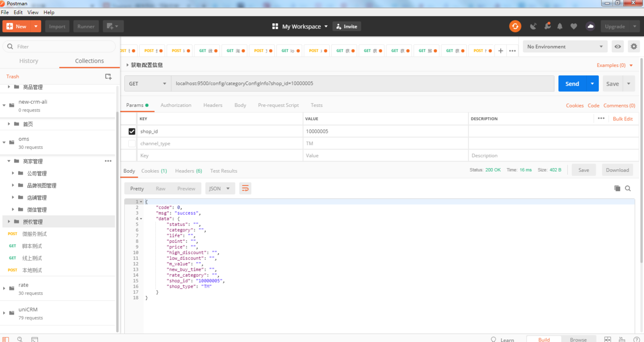The width and height of the screenshot is (644, 342).
Task: Open the tab options three-dot menu
Action: (x=513, y=51)
